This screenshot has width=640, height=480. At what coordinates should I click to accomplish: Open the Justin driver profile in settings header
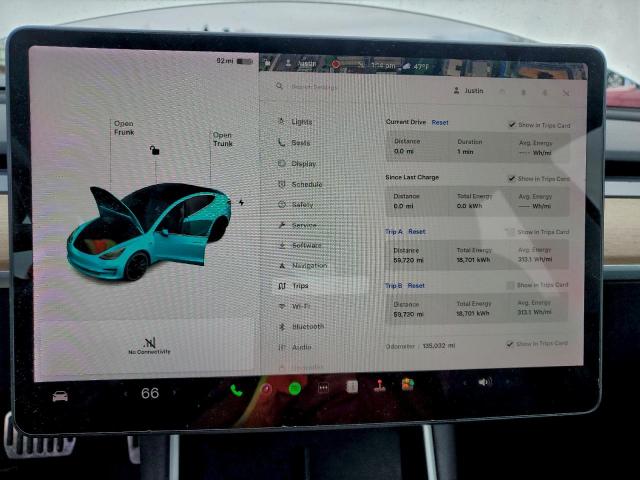[469, 91]
